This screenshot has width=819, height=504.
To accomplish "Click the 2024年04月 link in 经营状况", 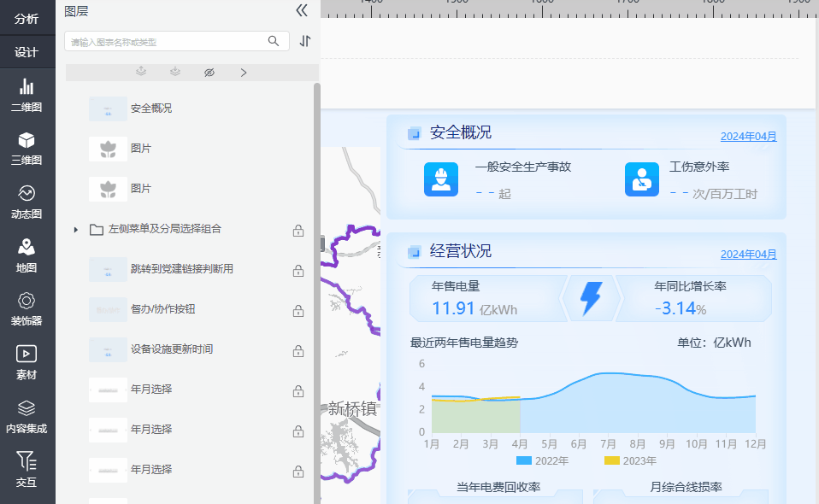I will pyautogui.click(x=748, y=255).
